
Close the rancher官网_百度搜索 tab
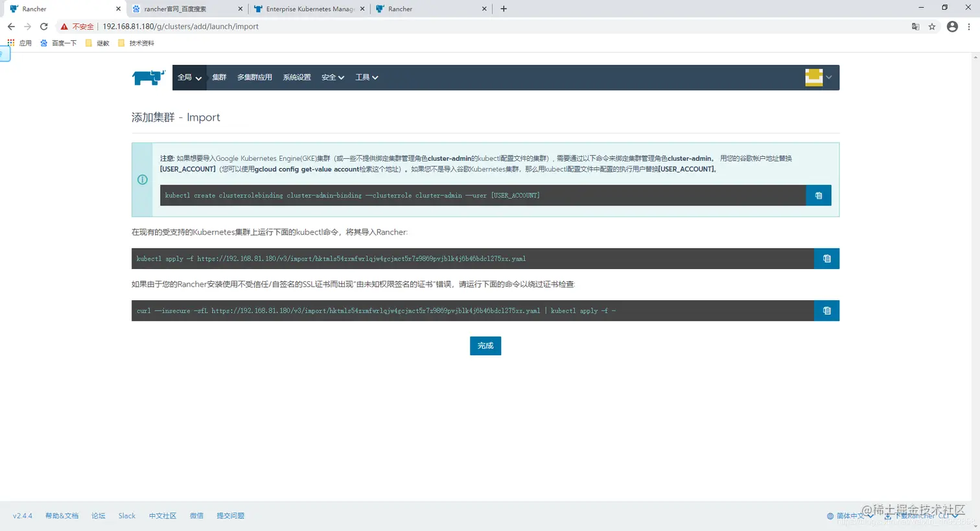(240, 9)
